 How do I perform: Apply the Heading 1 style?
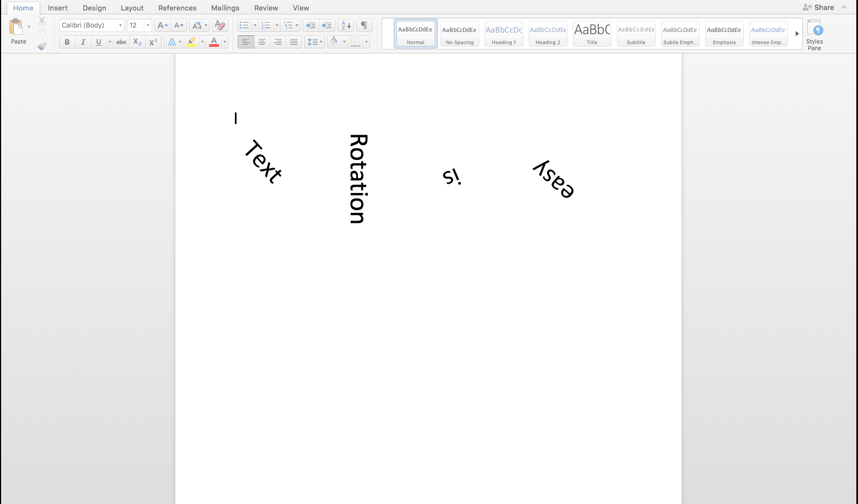tap(503, 33)
